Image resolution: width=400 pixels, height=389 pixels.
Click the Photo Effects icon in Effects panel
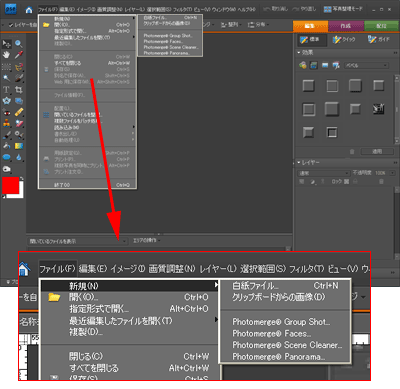pos(325,65)
